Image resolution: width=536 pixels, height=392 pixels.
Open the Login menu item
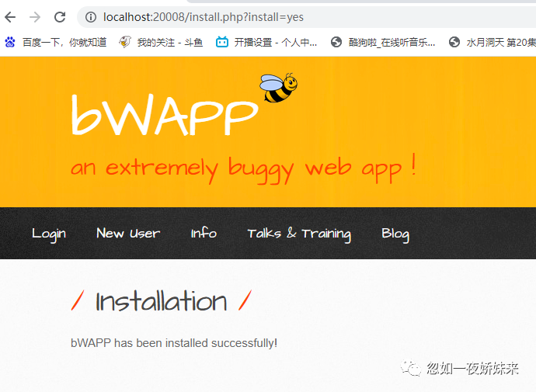point(49,234)
